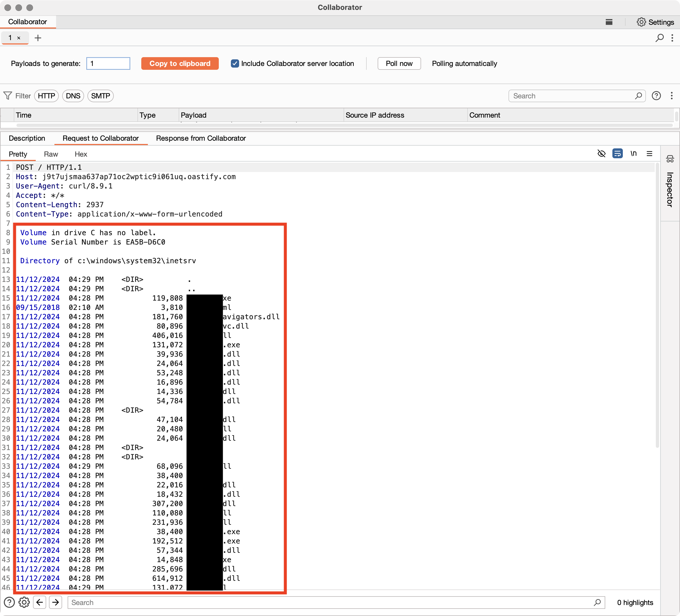Screen dimensions: 680x616
Task: Focus Payloads to generate field
Action: click(x=108, y=63)
